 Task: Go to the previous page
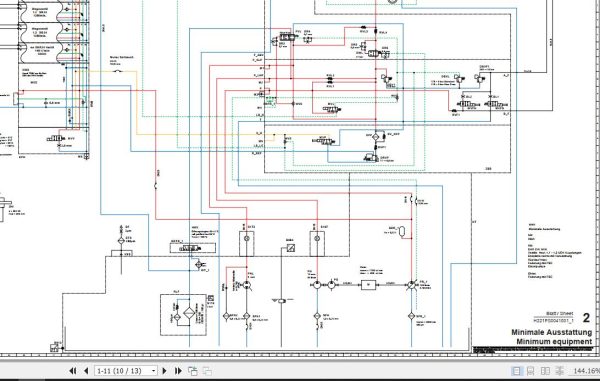(86, 371)
